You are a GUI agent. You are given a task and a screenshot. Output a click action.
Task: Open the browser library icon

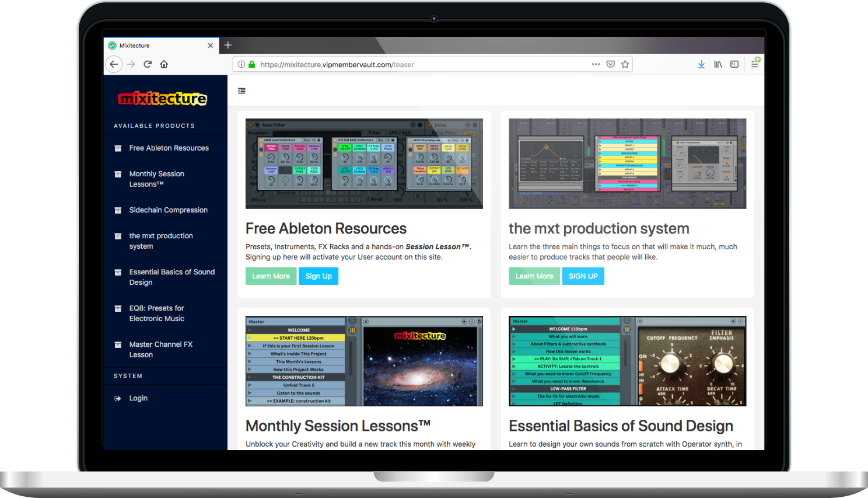[718, 64]
